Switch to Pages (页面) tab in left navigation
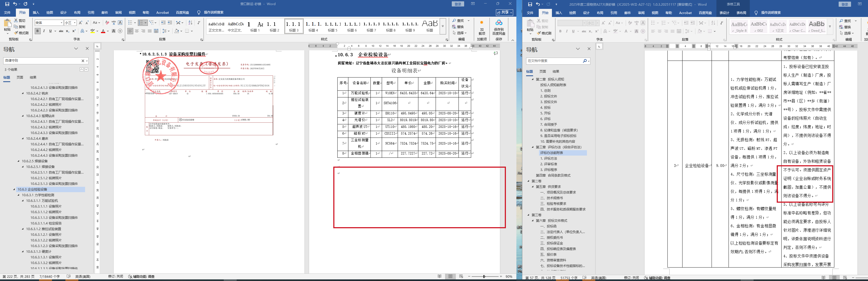This screenshot has height=281, width=868. click(20, 78)
